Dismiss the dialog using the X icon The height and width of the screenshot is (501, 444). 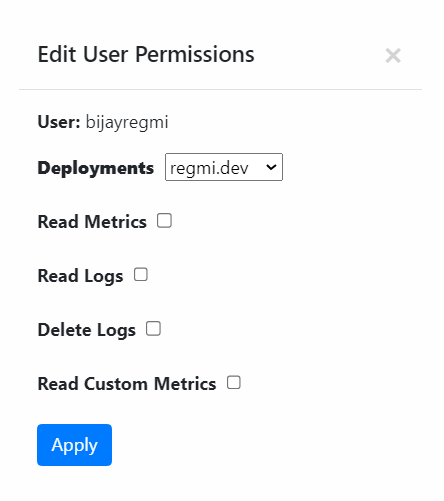click(x=393, y=55)
